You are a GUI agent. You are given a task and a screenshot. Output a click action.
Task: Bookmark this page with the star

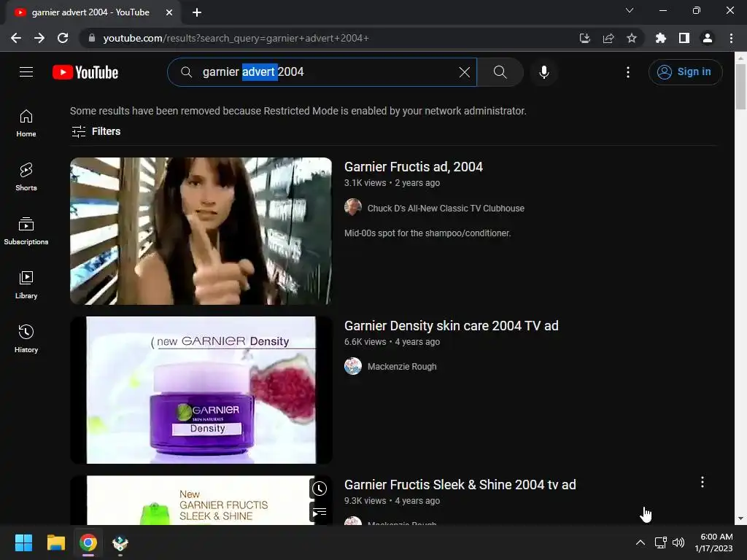click(x=632, y=38)
